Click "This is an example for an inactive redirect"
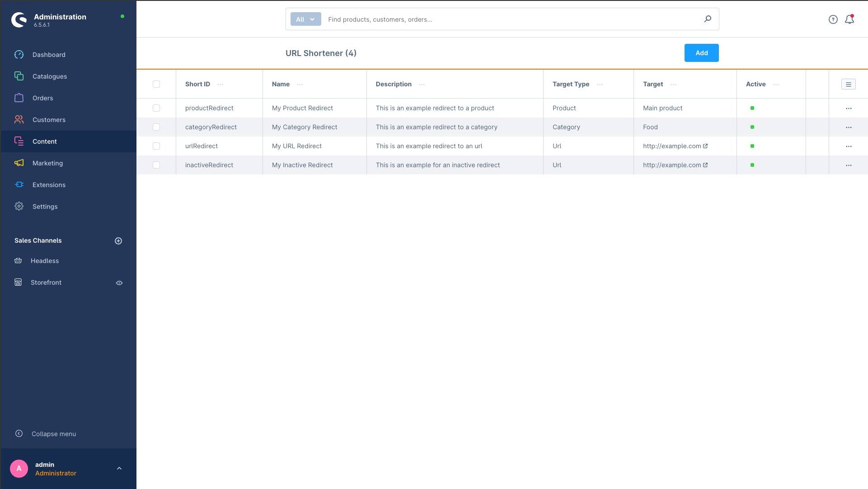The height and width of the screenshot is (489, 868). click(x=438, y=165)
